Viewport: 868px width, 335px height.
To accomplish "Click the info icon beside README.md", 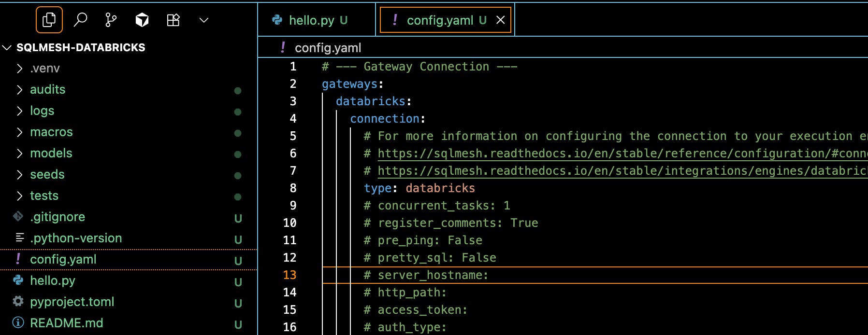I will (x=18, y=322).
